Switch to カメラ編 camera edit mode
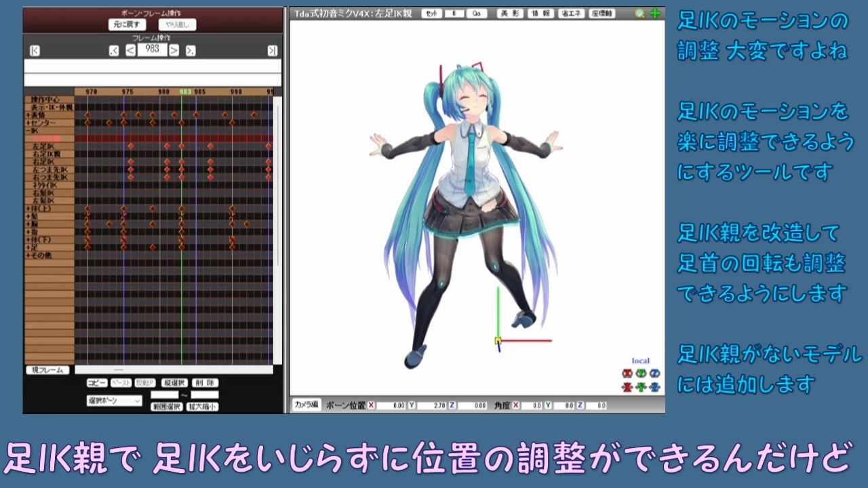The width and height of the screenshot is (868, 488). (307, 405)
